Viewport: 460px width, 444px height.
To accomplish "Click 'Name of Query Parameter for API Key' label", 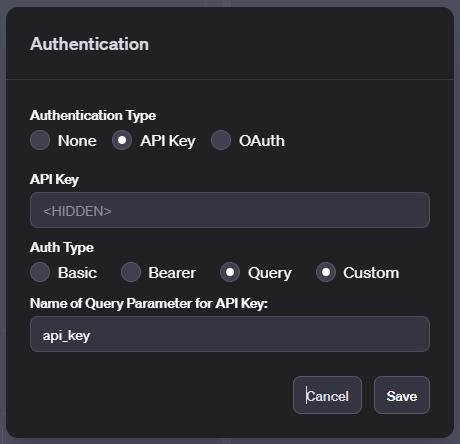I will (149, 304).
